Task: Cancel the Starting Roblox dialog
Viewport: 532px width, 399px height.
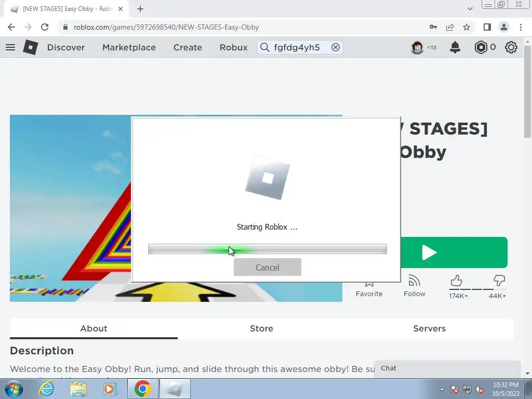Action: (x=268, y=268)
